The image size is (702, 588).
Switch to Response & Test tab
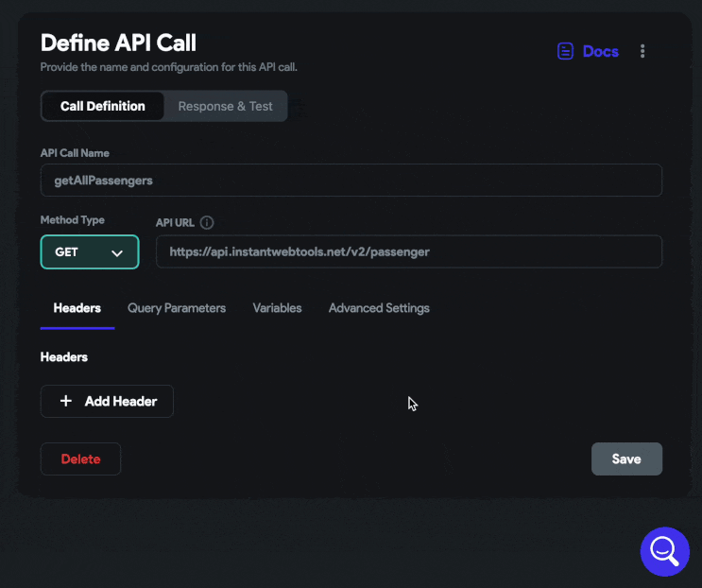point(225,106)
